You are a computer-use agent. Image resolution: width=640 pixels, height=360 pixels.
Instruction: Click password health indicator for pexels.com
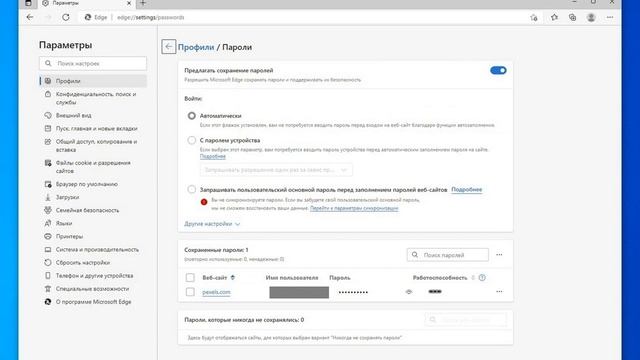[x=435, y=291]
